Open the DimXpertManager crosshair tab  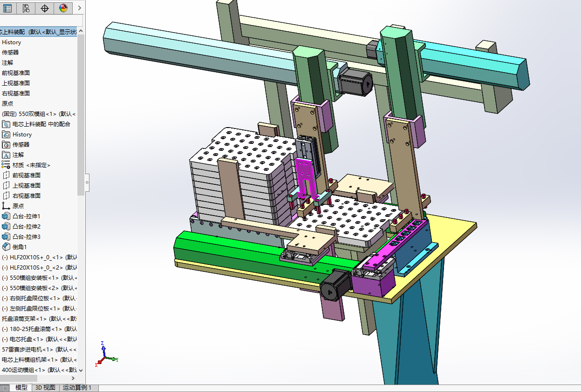(x=45, y=8)
